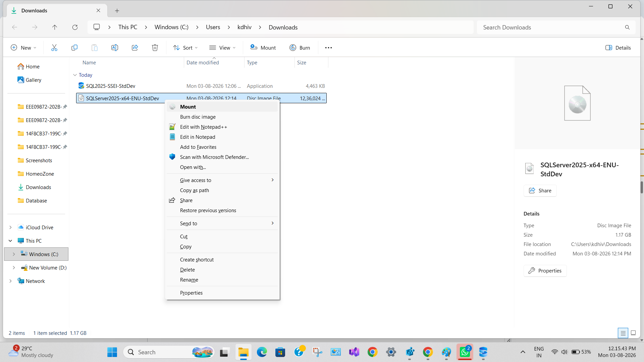Choose Rename in the context menu
Image resolution: width=644 pixels, height=362 pixels.
(223, 280)
